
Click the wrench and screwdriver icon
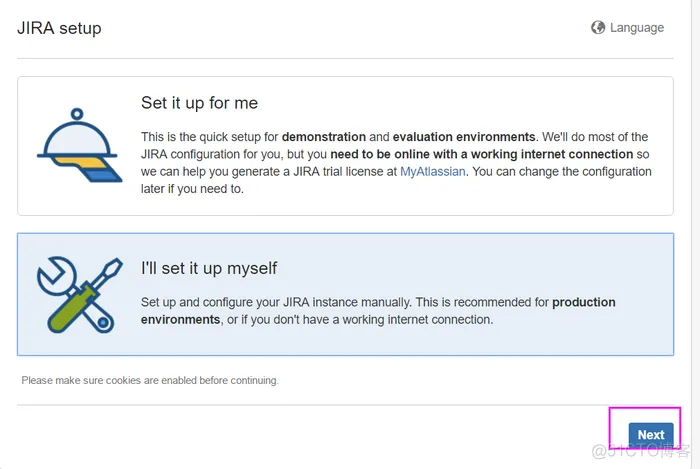click(79, 295)
